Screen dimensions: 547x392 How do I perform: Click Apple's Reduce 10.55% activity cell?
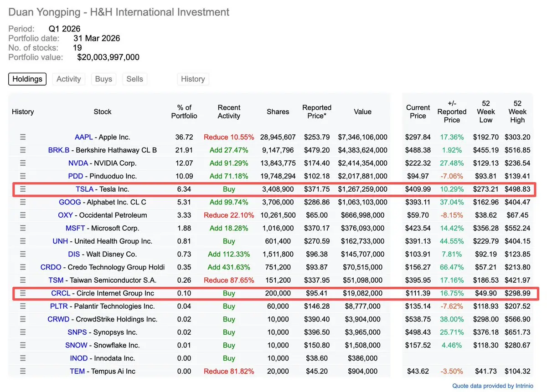pos(229,137)
